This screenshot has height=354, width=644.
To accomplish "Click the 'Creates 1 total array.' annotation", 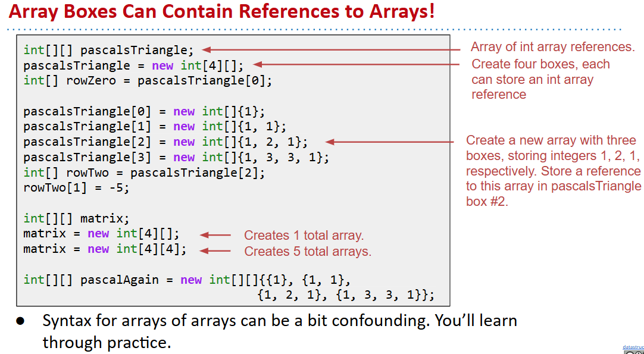I will [304, 236].
